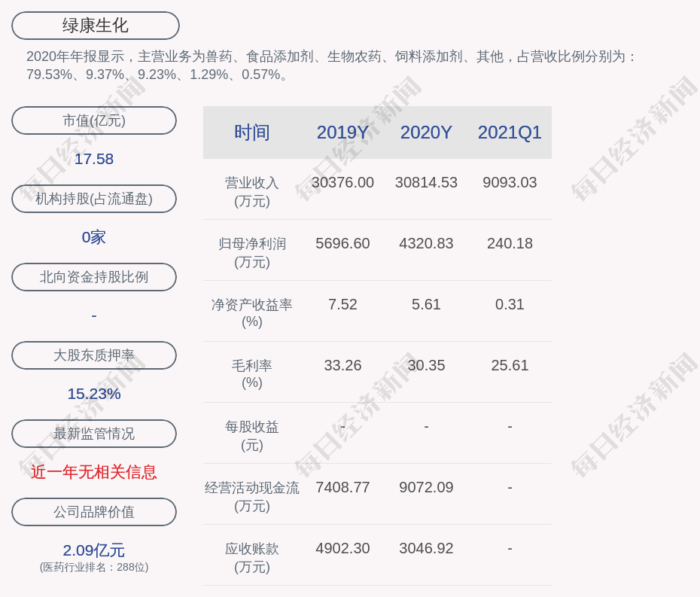Click the 时间 table header
700x597 pixels.
(251, 132)
